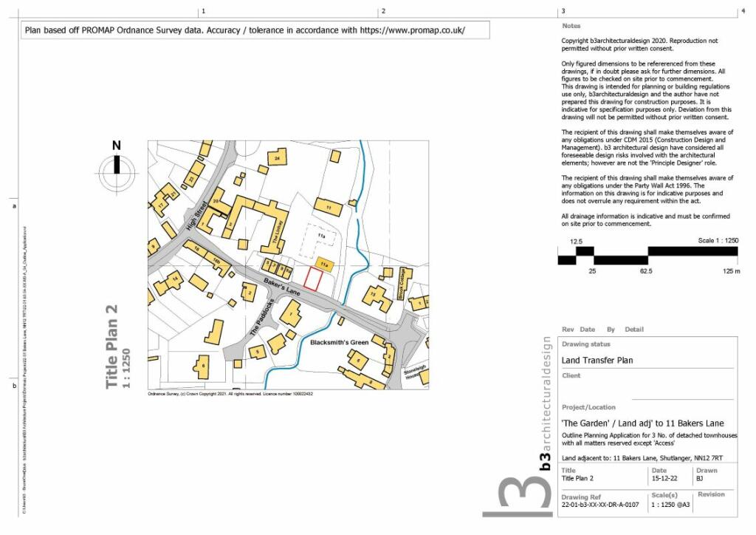
Task: Select the yellow building numbered 11a
Action: click(x=324, y=262)
